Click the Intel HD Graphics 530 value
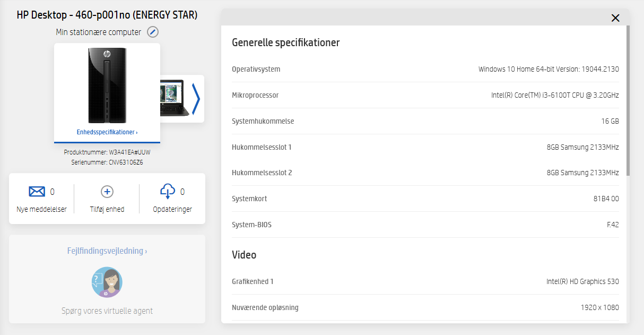 582,281
